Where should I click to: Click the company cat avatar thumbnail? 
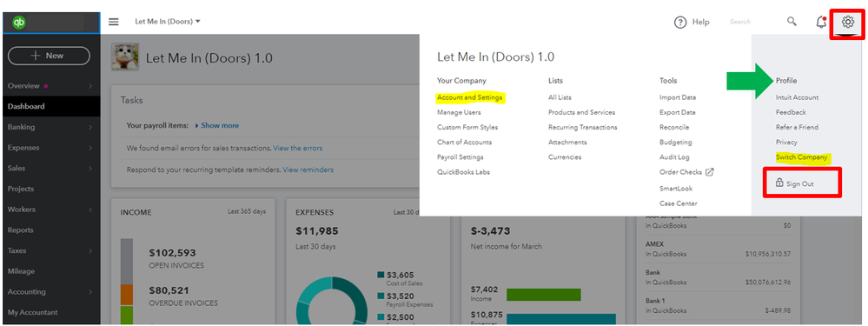coord(125,57)
